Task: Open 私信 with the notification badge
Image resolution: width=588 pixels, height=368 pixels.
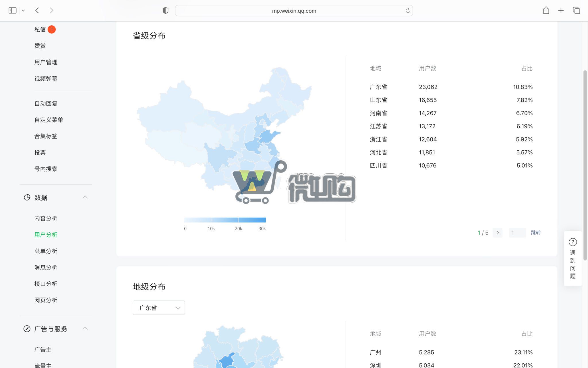Action: [x=40, y=29]
